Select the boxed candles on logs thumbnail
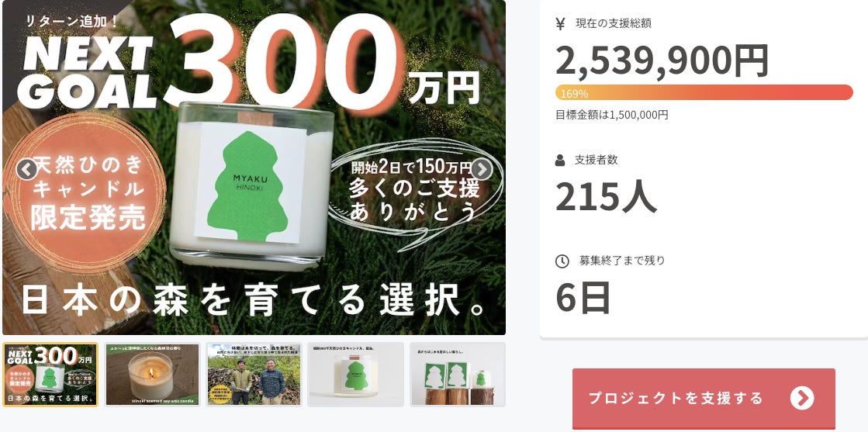 (x=457, y=375)
